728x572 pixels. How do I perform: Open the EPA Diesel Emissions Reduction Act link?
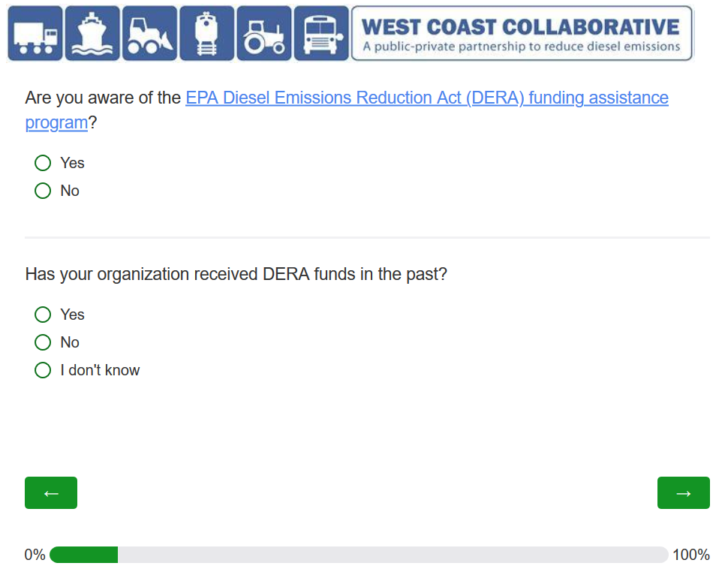pos(426,98)
